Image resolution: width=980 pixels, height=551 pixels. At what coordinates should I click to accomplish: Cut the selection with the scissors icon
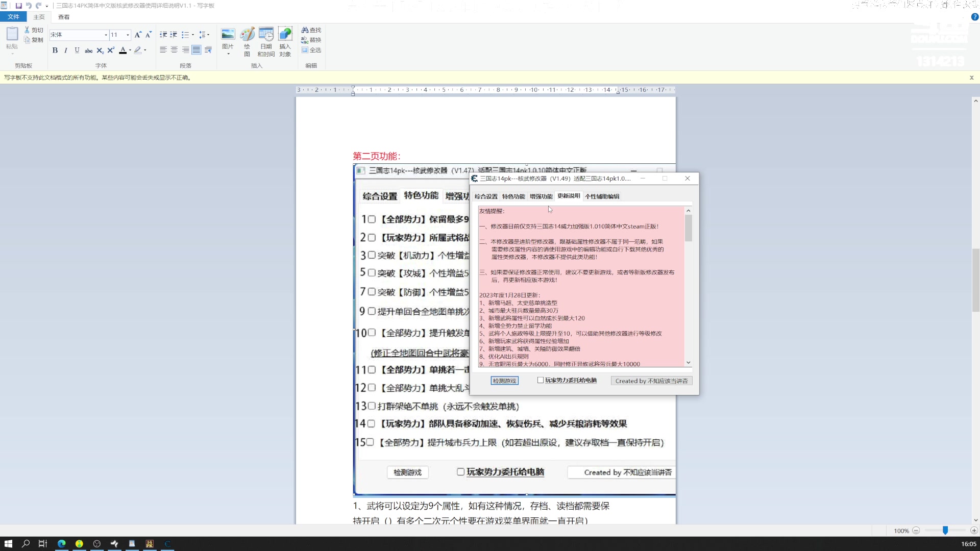[x=27, y=30]
